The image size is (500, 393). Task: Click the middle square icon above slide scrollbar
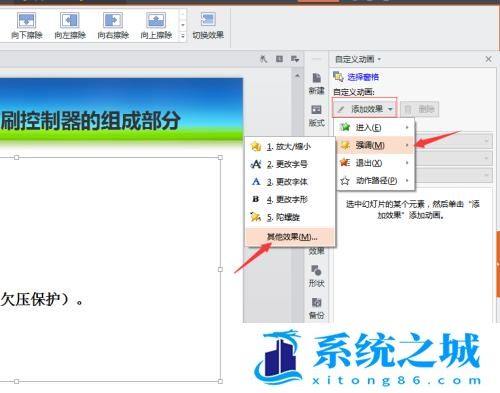(279, 59)
